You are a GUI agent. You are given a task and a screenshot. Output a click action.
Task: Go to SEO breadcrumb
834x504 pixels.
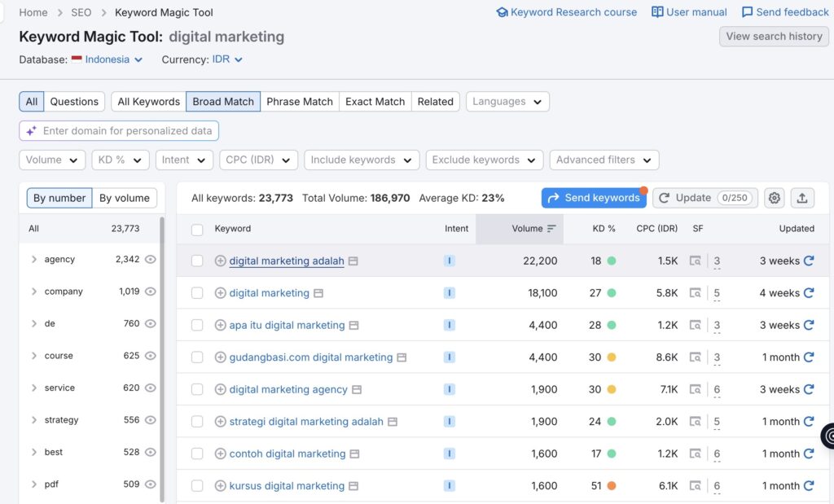click(81, 12)
